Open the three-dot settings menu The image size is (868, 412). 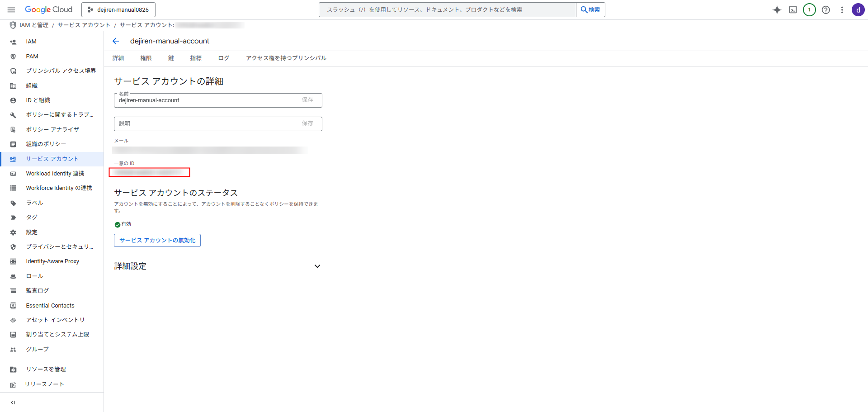coord(842,10)
